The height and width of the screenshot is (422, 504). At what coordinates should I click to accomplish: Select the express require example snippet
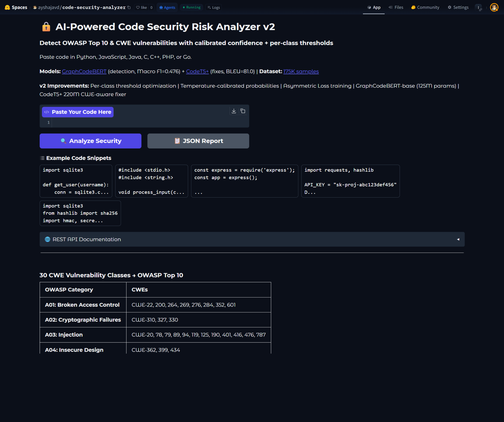pyautogui.click(x=245, y=181)
